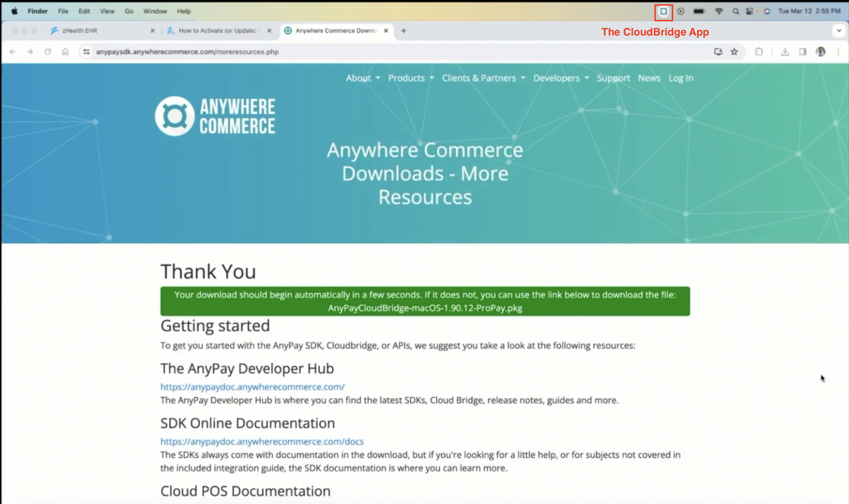849x504 pixels.
Task: Open the Window menu
Action: (155, 11)
